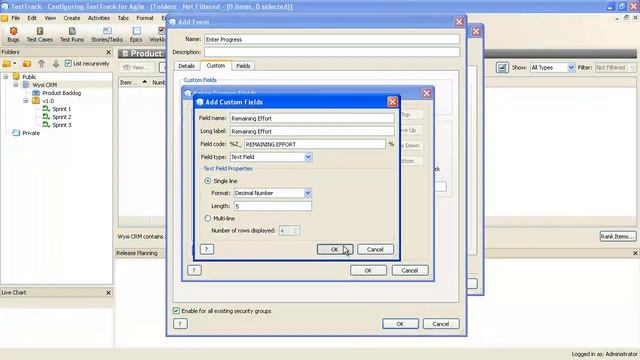Viewport: 640px width, 360px height.
Task: Click Cancel in Add Custom Fields dialog
Action: pyautogui.click(x=375, y=249)
